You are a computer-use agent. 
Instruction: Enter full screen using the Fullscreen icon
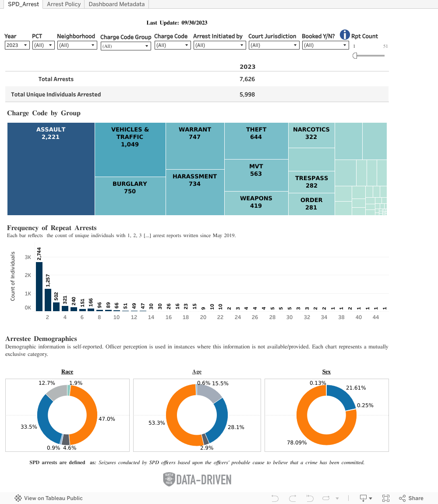click(386, 498)
